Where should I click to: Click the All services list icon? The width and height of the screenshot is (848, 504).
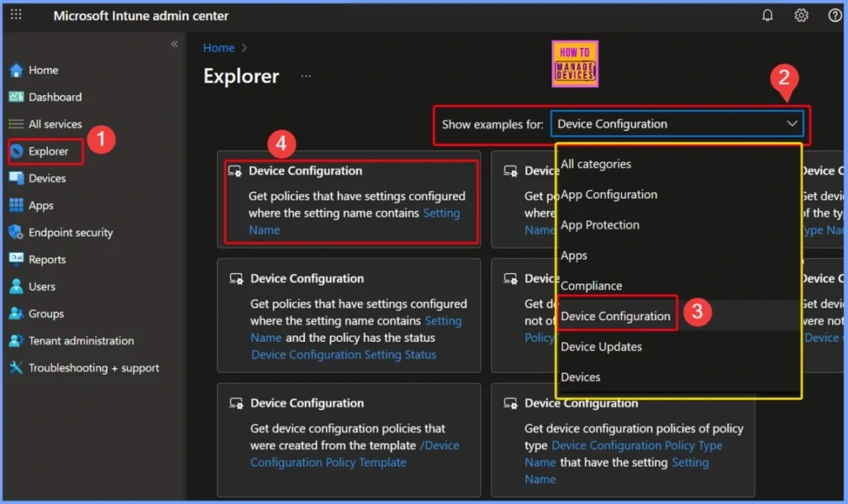click(17, 124)
